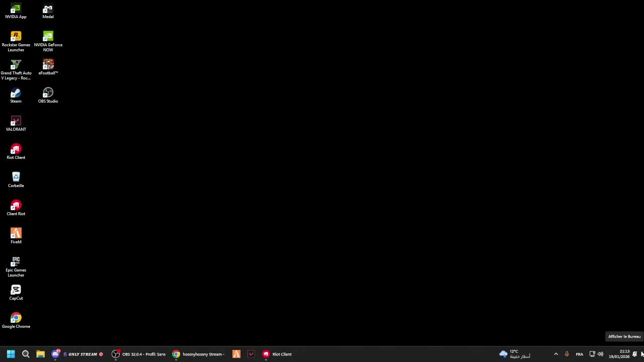Open the clock and date 21:13
Image resolution: width=644 pixels, height=362 pixels.
click(619, 354)
